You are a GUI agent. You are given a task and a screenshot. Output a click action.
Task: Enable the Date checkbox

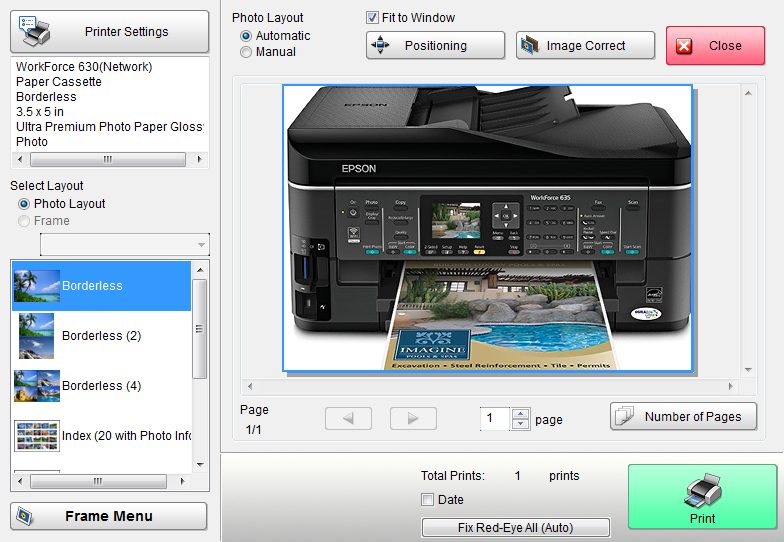428,500
